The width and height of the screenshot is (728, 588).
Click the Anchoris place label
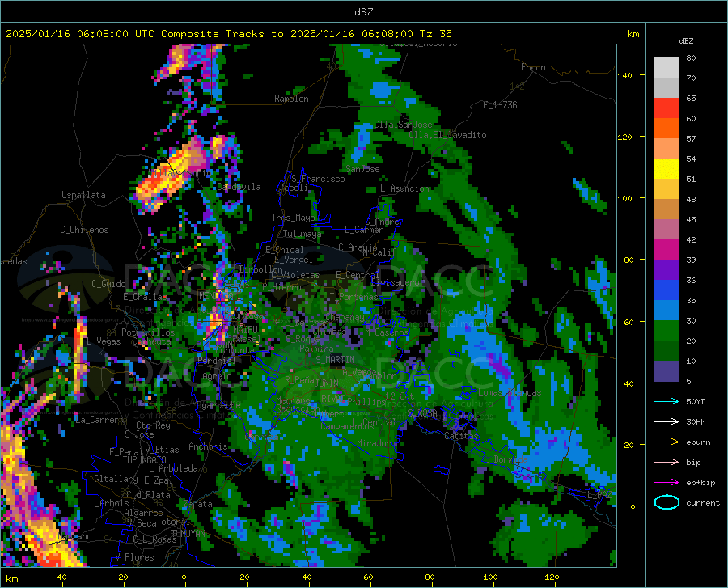coord(208,446)
